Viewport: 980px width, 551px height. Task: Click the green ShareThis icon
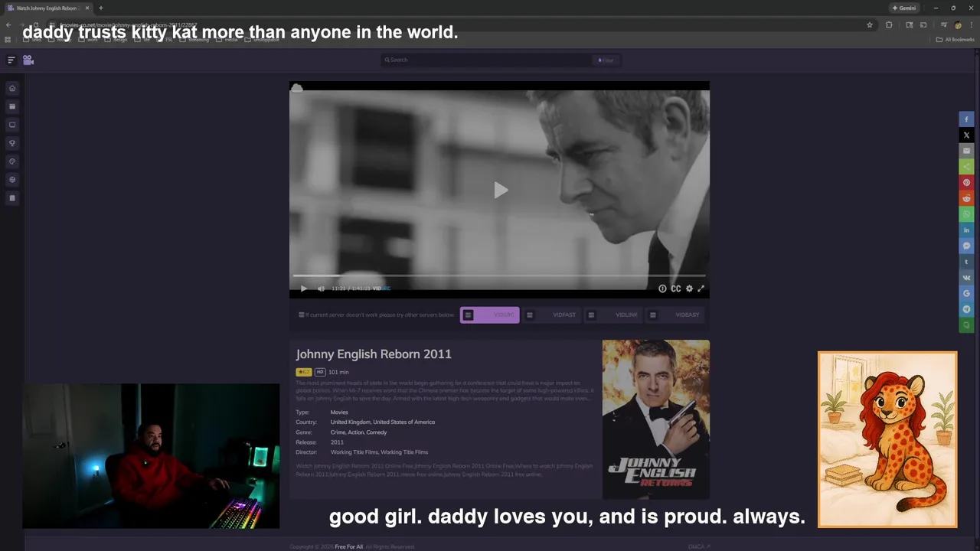pos(966,167)
